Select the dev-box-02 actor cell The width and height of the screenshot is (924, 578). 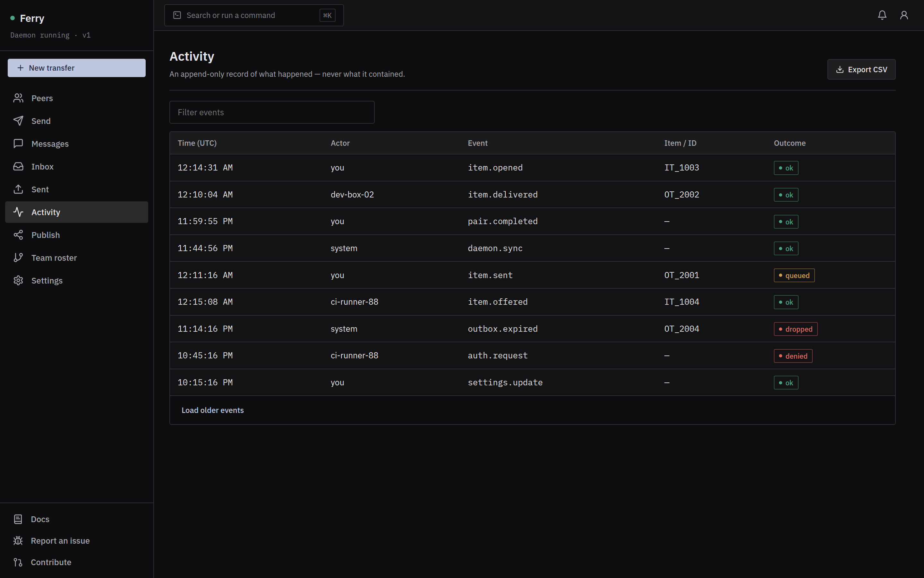(x=352, y=195)
